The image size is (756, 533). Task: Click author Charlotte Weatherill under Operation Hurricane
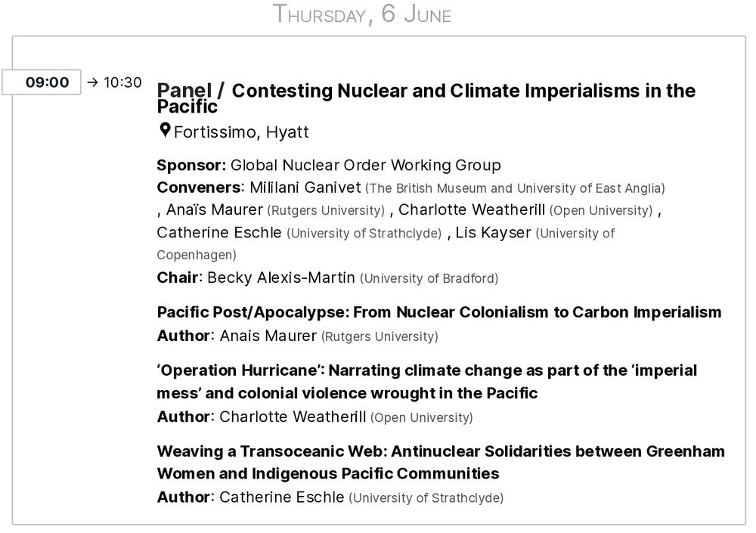coord(293,417)
